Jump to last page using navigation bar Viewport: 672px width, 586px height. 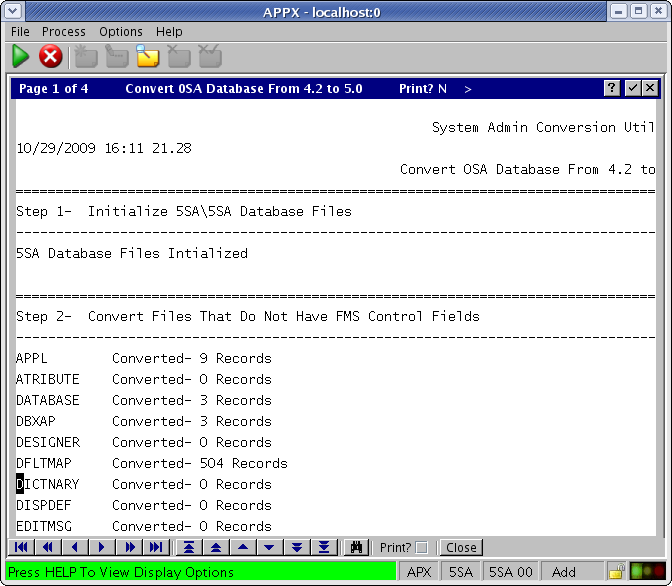[155, 547]
